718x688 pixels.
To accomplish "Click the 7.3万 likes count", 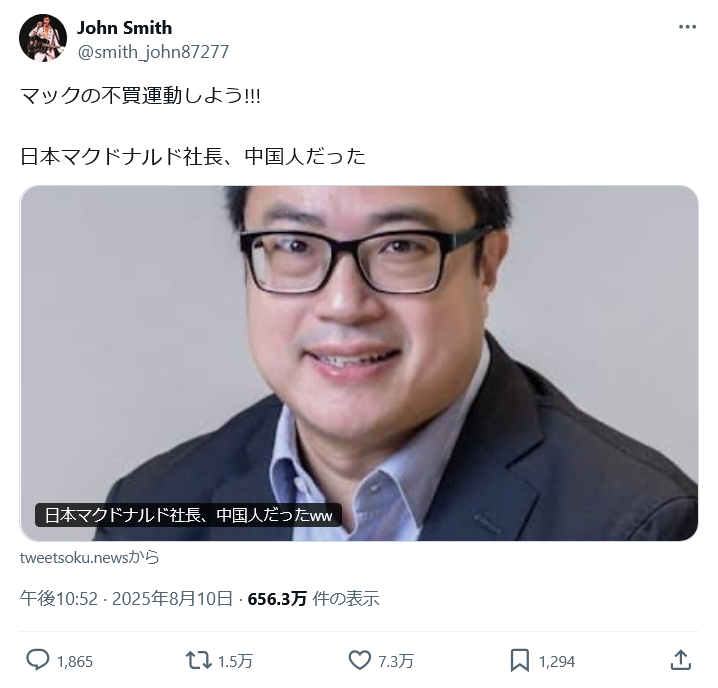I will coord(396,661).
